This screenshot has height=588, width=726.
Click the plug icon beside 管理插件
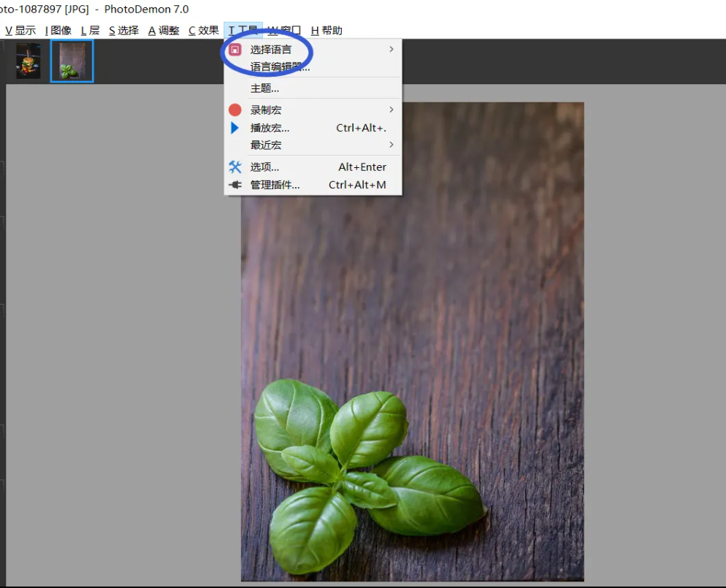(x=235, y=185)
